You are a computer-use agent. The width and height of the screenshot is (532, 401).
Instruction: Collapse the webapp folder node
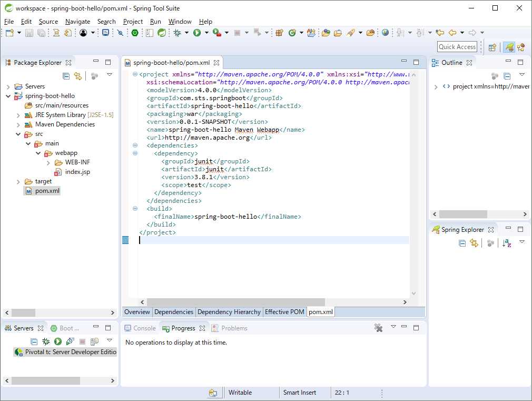tap(38, 153)
